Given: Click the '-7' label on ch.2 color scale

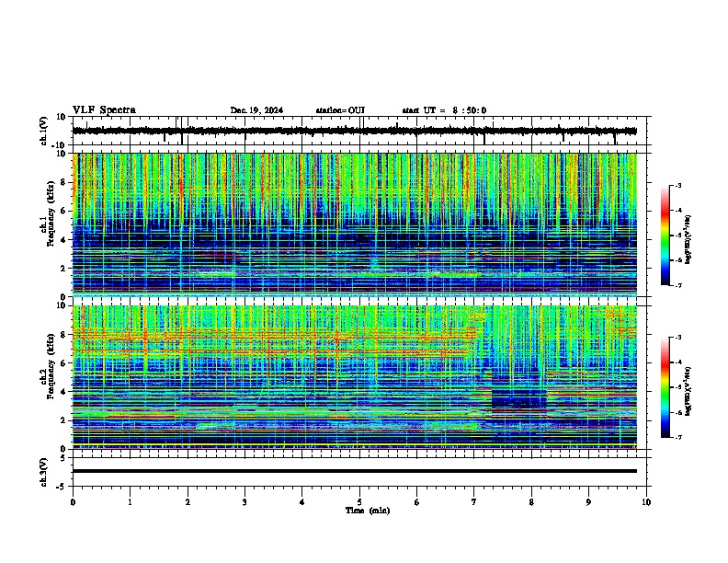Looking at the screenshot, I should pos(678,437).
